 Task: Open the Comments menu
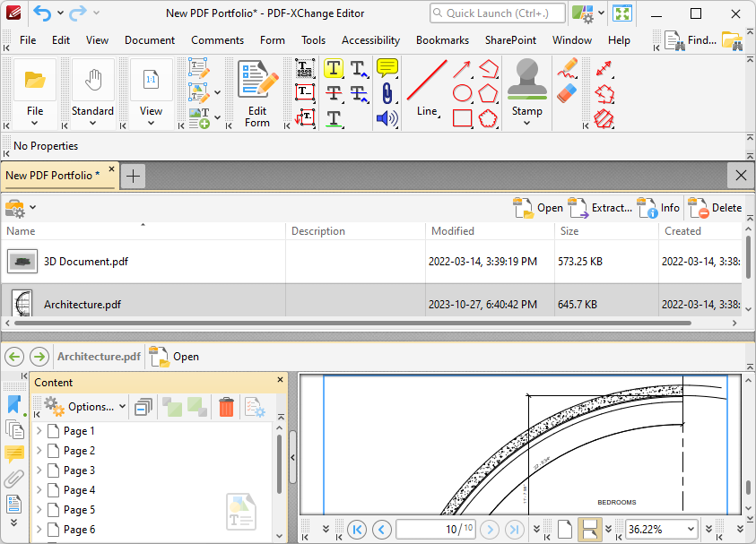217,40
